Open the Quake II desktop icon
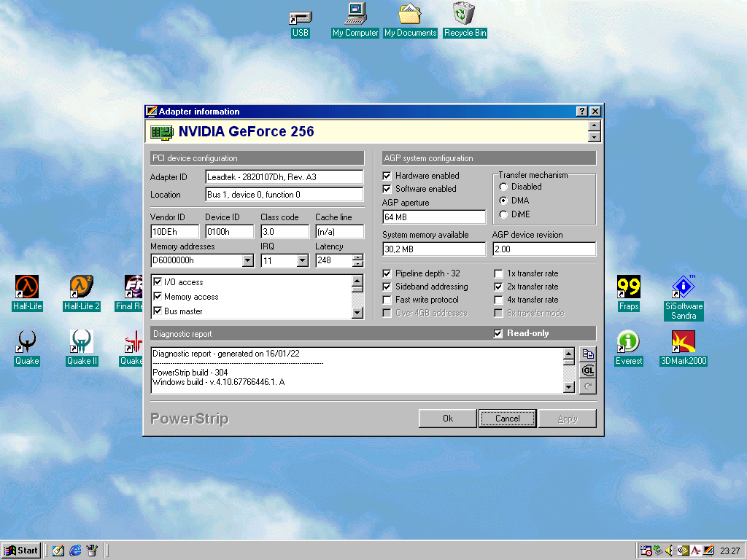Viewport: 747px width, 560px height. pos(81,343)
